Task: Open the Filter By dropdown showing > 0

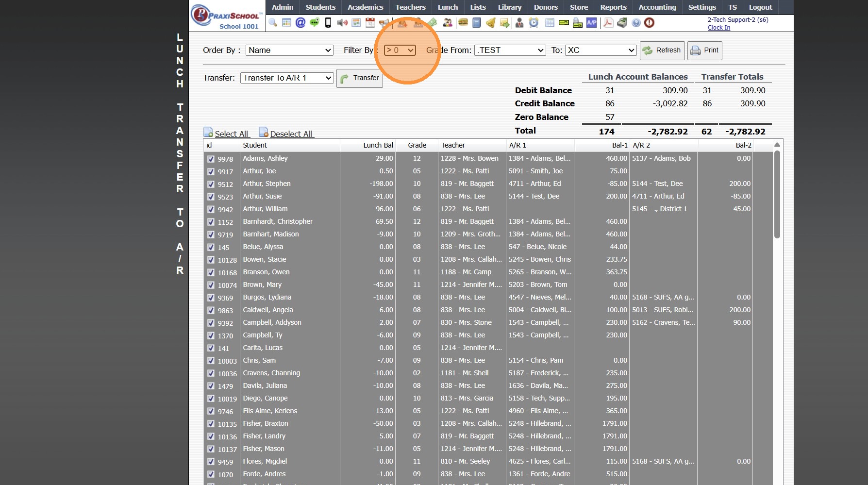Action: tap(400, 50)
